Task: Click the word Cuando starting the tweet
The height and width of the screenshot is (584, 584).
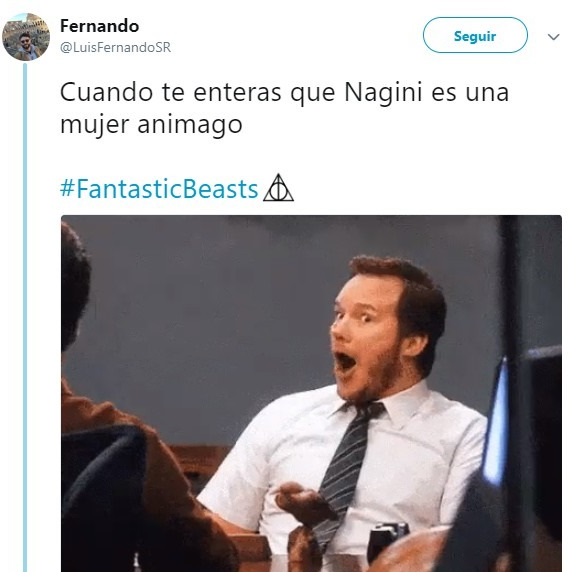Action: point(107,92)
